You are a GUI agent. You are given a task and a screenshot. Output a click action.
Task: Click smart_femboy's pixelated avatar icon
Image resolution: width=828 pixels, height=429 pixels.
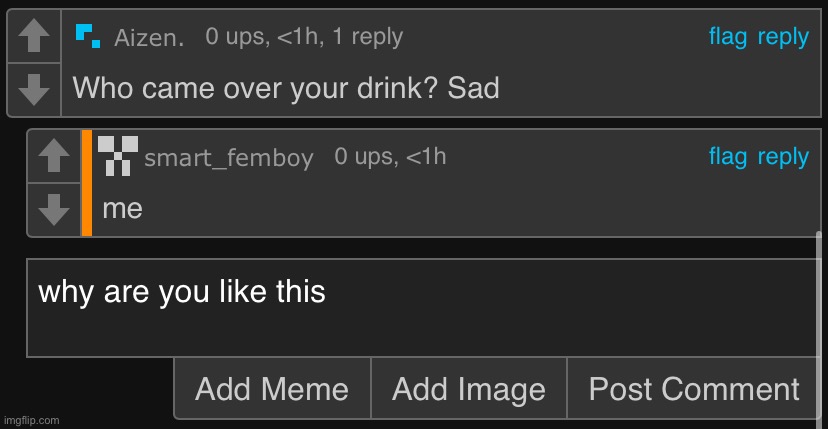tap(118, 154)
